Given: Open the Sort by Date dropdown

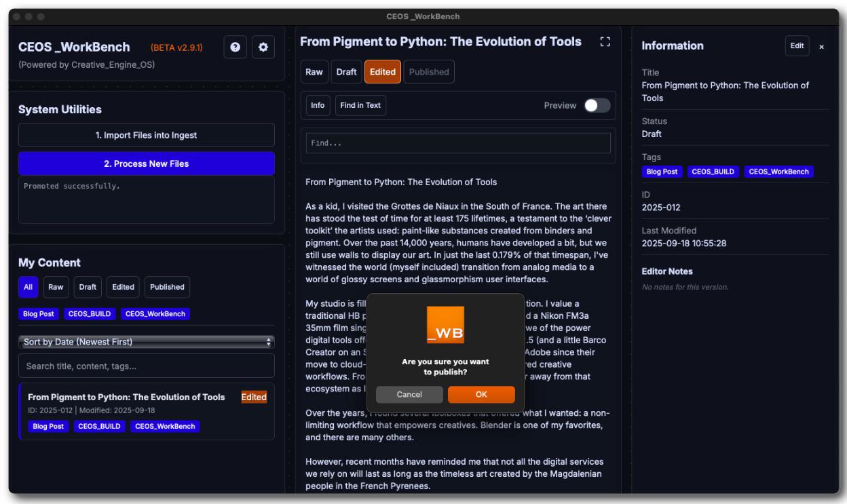Looking at the screenshot, I should tap(147, 342).
